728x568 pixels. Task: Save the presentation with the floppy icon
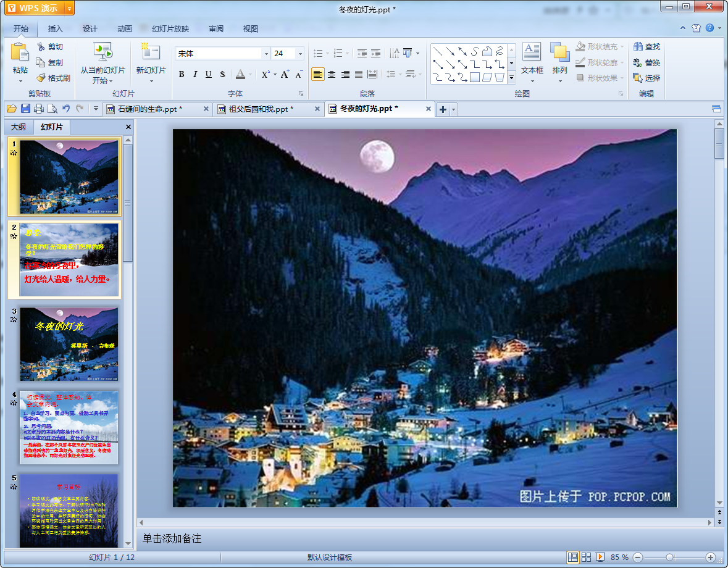25,109
